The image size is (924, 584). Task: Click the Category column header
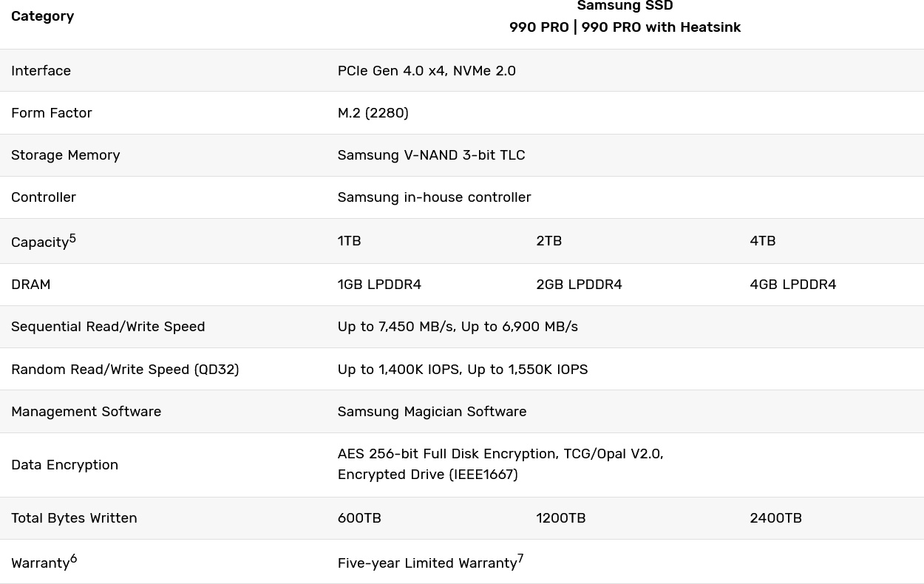42,16
